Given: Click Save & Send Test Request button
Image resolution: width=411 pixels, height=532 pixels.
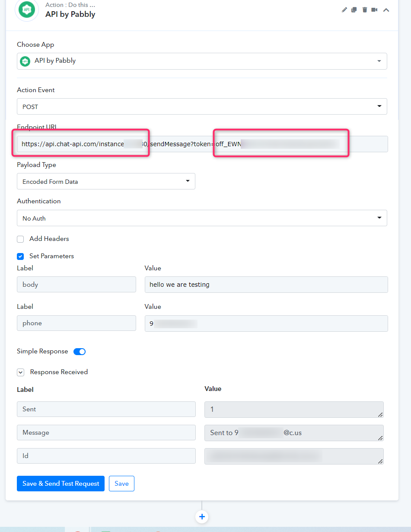Looking at the screenshot, I should [61, 484].
